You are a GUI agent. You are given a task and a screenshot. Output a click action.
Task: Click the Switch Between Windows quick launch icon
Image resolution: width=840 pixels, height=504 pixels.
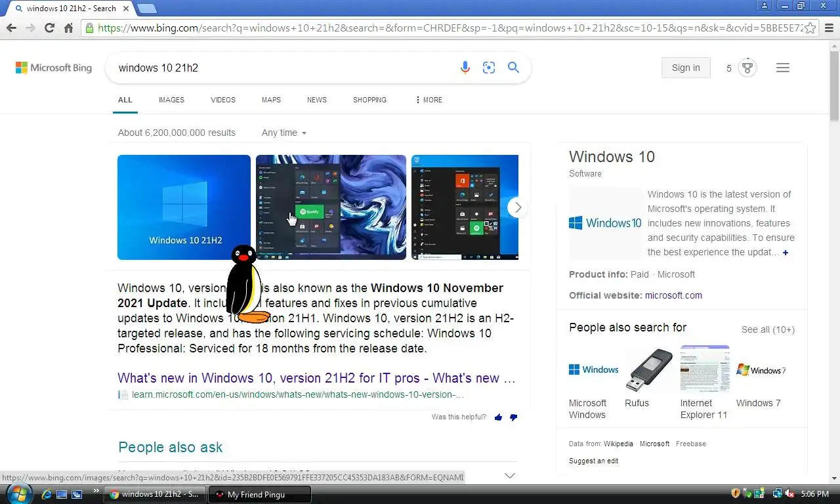77,494
